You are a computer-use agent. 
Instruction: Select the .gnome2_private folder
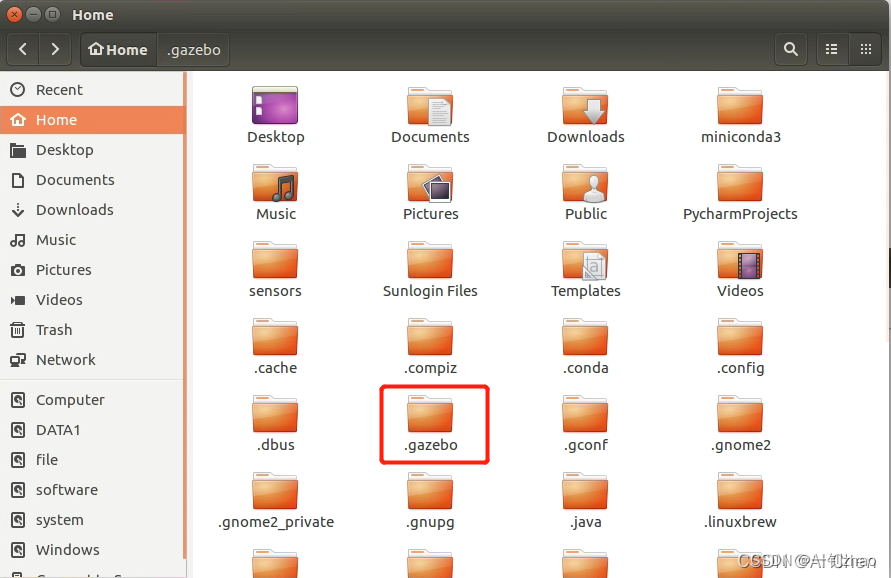point(276,501)
